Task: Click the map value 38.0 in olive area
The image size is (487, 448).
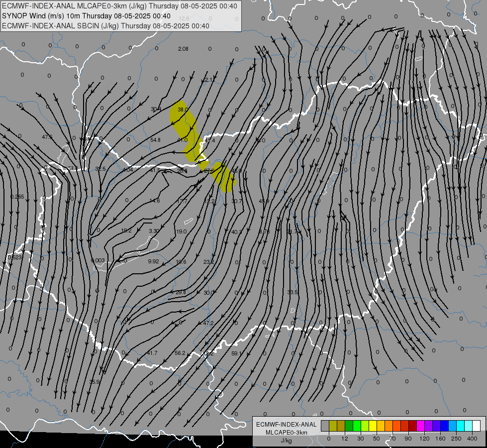Action: click(183, 110)
